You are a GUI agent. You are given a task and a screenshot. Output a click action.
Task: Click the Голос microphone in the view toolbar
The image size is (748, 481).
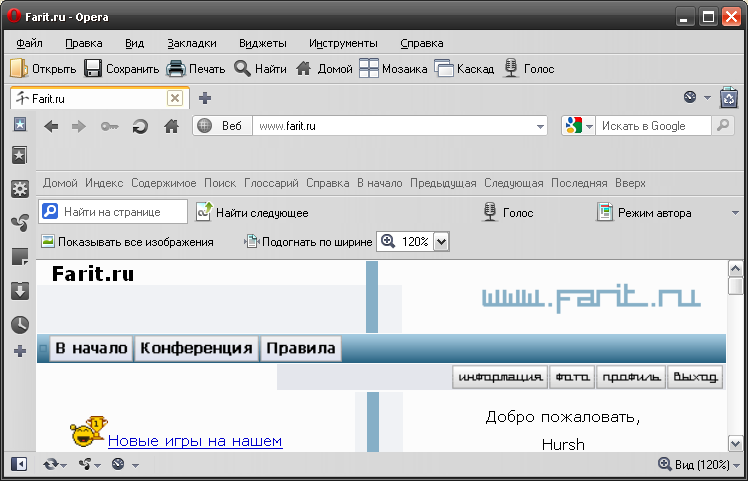490,212
